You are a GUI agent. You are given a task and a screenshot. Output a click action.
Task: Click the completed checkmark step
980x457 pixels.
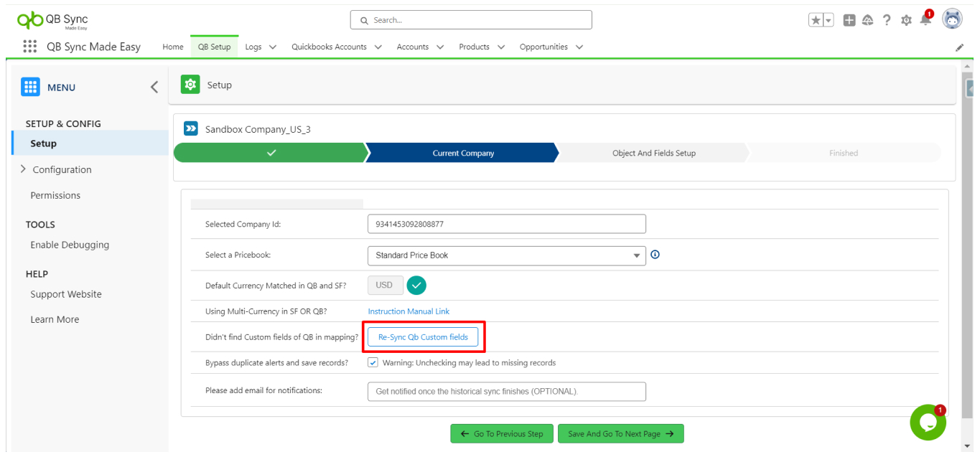271,153
